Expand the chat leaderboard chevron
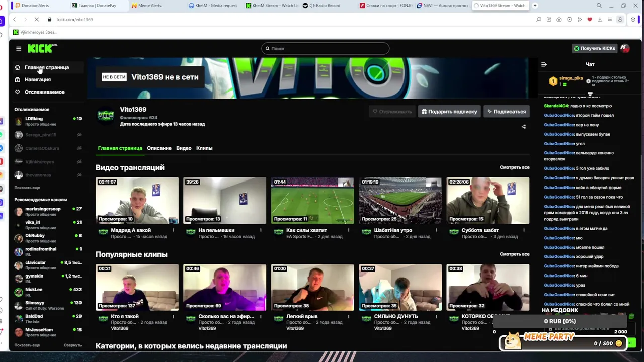644x362 pixels. (590, 95)
